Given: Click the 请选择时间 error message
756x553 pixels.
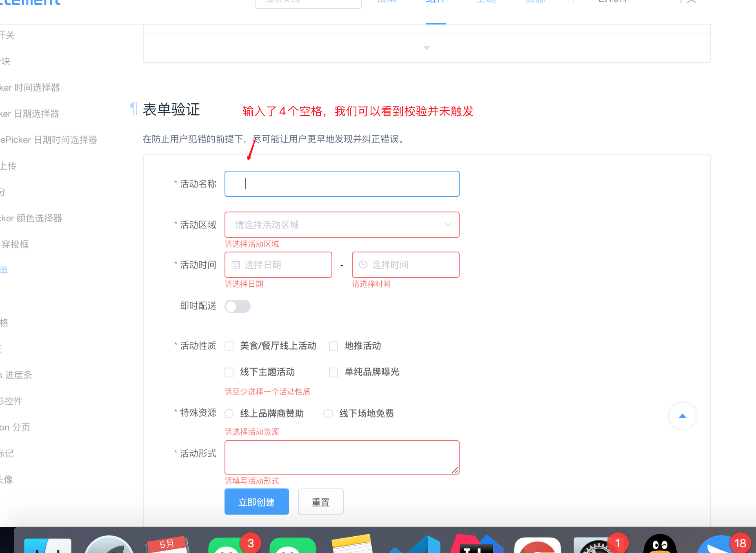Looking at the screenshot, I should pyautogui.click(x=371, y=284).
